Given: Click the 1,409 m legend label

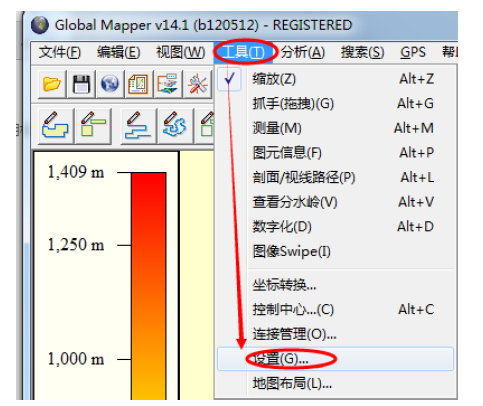Looking at the screenshot, I should pyautogui.click(x=76, y=172).
